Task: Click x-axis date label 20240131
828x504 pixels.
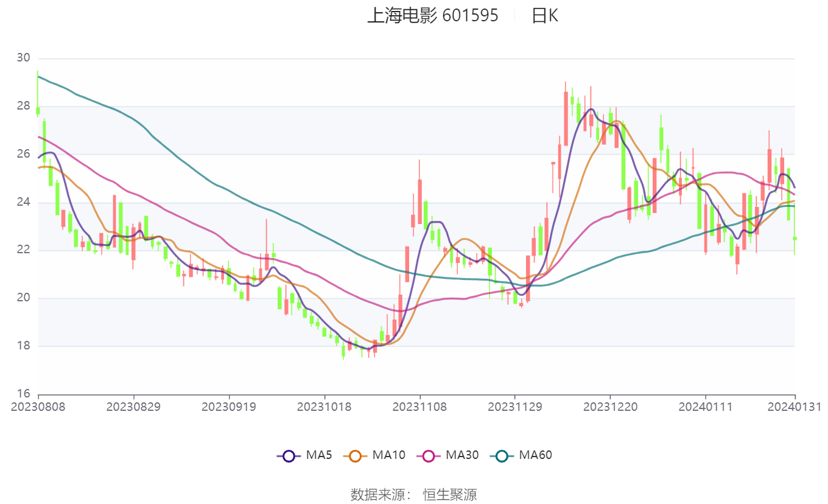Action: click(794, 407)
